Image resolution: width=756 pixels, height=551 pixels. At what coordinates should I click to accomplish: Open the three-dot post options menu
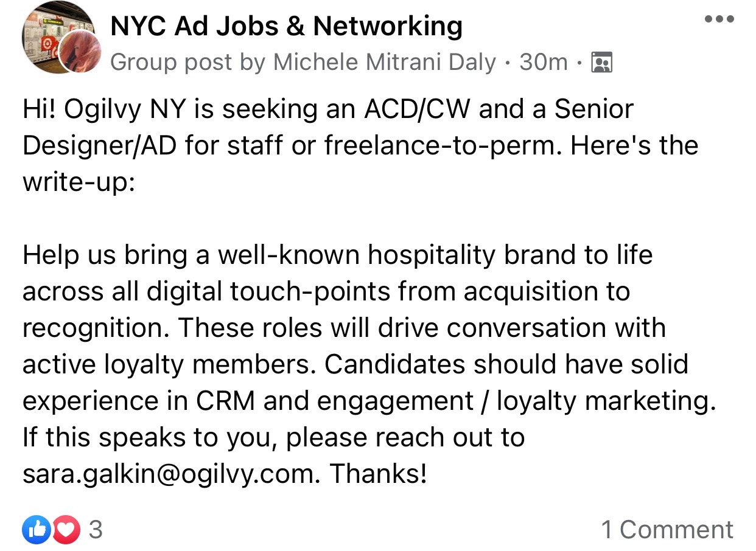click(x=719, y=19)
